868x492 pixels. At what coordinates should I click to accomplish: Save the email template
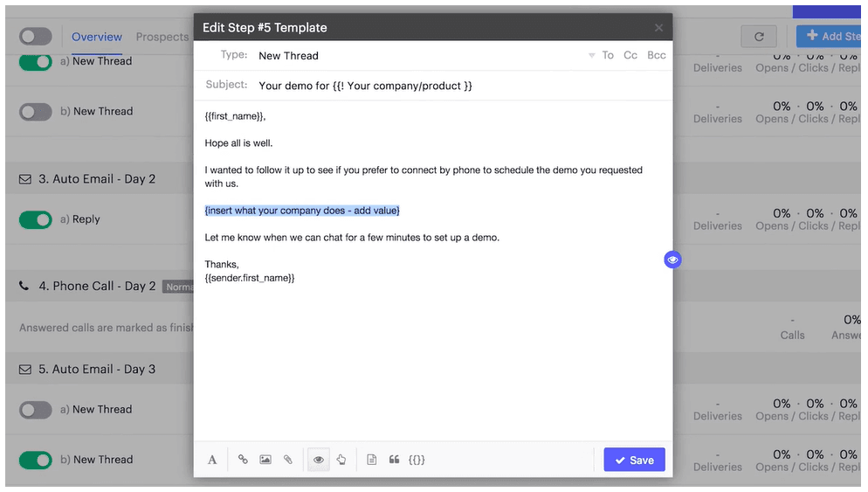click(x=634, y=460)
